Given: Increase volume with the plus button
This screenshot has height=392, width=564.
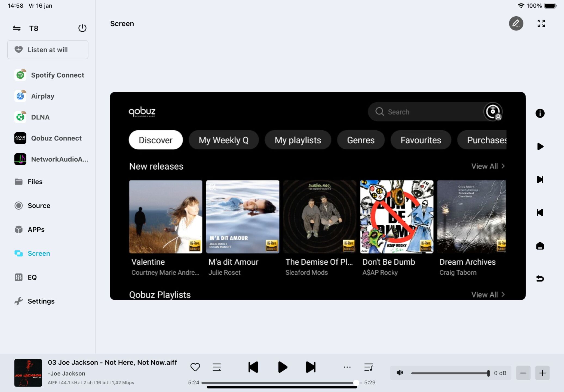Looking at the screenshot, I should coord(542,373).
